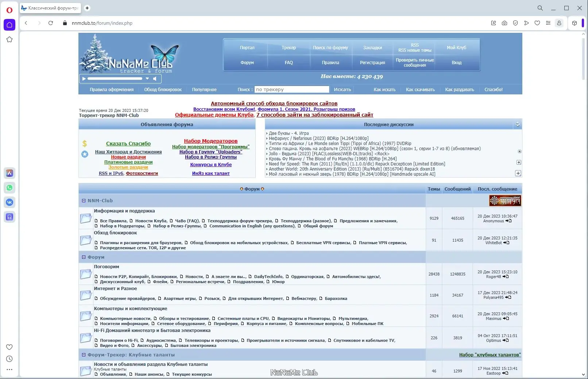Expand the plus beside the Мой ласковый и нежный зверь discussion
588x379 pixels.
pyautogui.click(x=518, y=173)
